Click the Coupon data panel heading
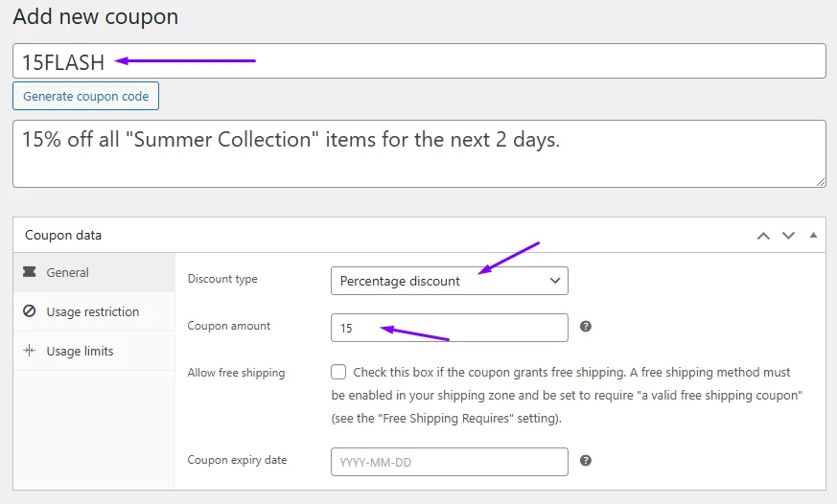Screen dimensions: 837x504 pyautogui.click(x=63, y=235)
